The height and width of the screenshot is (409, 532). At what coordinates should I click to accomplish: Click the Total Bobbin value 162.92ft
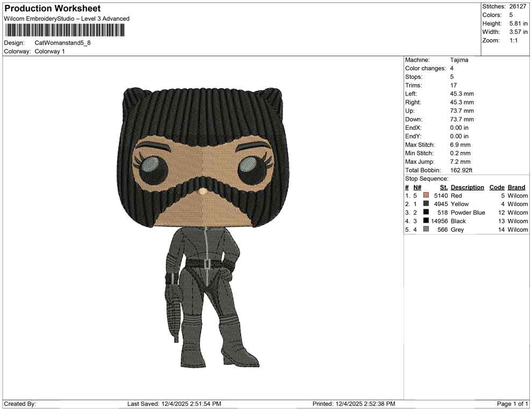tap(461, 170)
